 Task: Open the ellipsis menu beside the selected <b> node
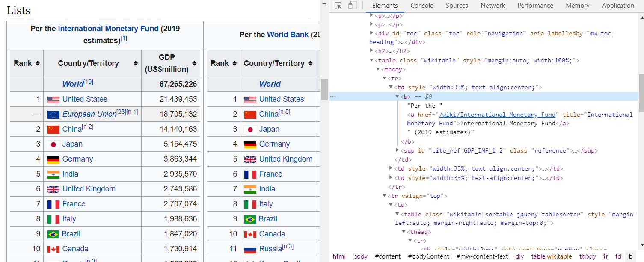pyautogui.click(x=333, y=97)
